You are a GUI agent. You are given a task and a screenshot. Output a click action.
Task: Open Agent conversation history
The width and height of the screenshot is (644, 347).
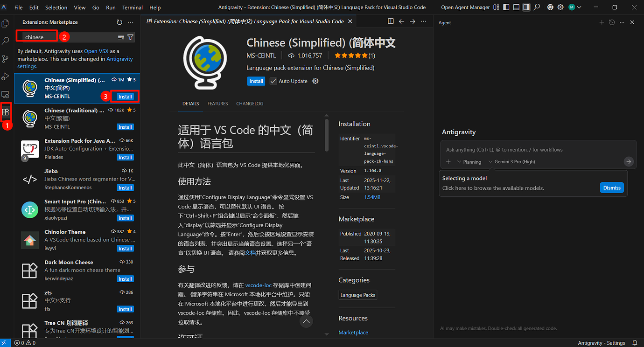click(x=612, y=22)
